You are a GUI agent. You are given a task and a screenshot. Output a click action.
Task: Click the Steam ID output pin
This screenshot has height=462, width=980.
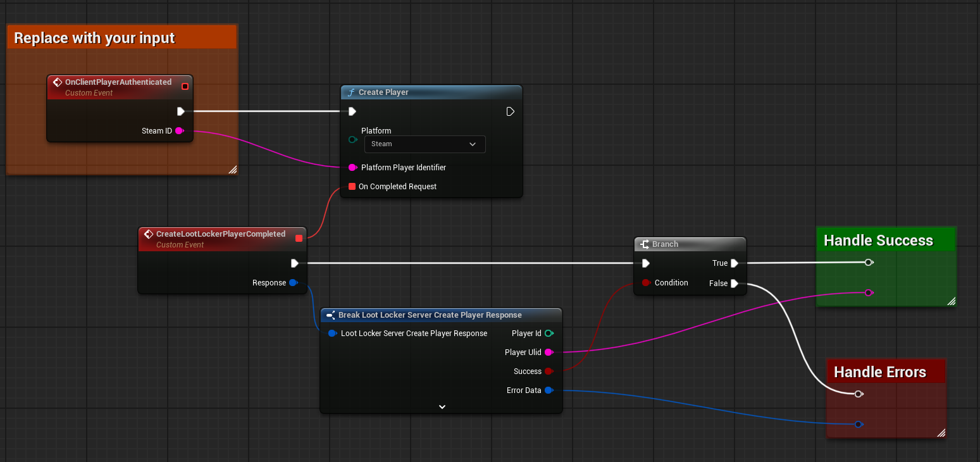point(179,131)
